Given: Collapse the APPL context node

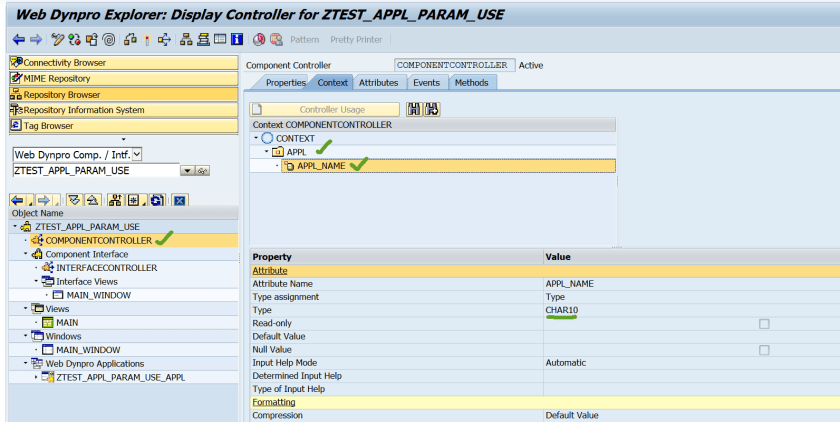Looking at the screenshot, I should coord(267,152).
